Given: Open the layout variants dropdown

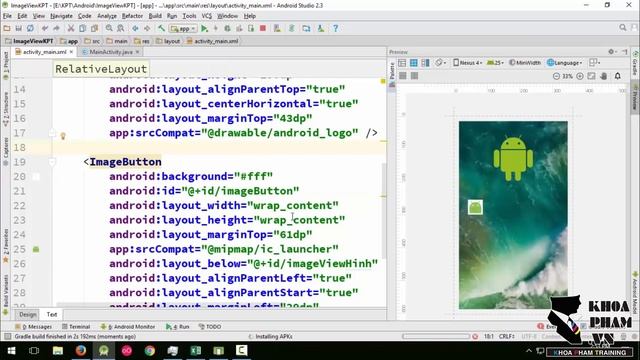Looking at the screenshot, I should [595, 63].
